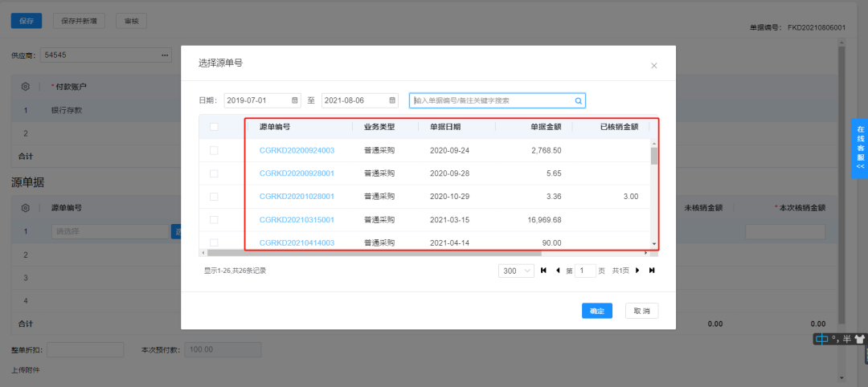Click source order 请选择 input in row 1
The image size is (868, 387).
(109, 232)
